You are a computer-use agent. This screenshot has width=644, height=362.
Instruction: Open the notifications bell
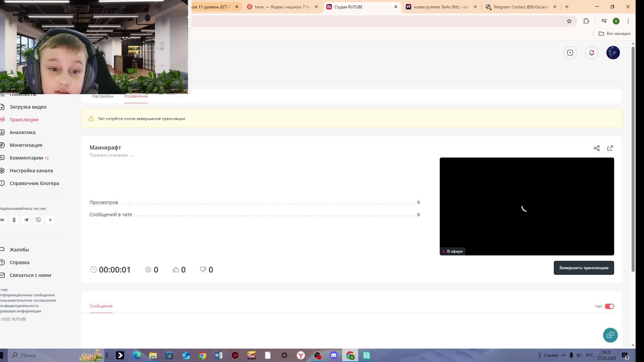(591, 53)
